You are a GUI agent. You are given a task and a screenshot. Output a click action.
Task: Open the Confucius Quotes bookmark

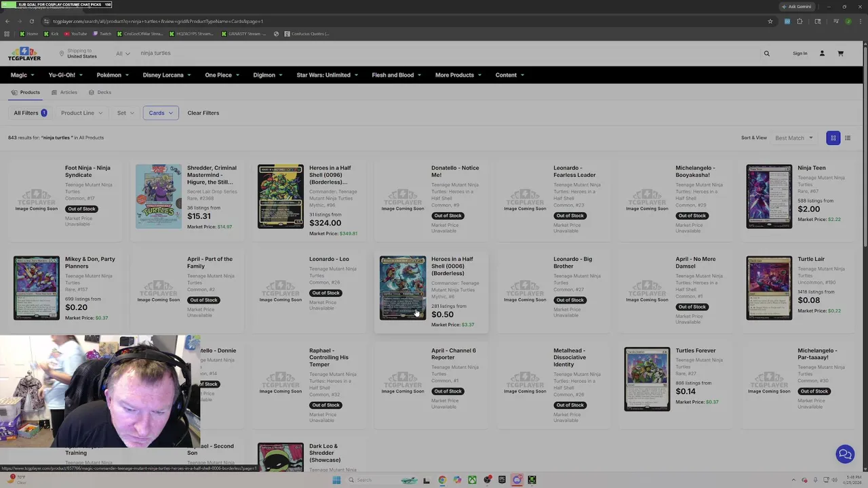(307, 34)
